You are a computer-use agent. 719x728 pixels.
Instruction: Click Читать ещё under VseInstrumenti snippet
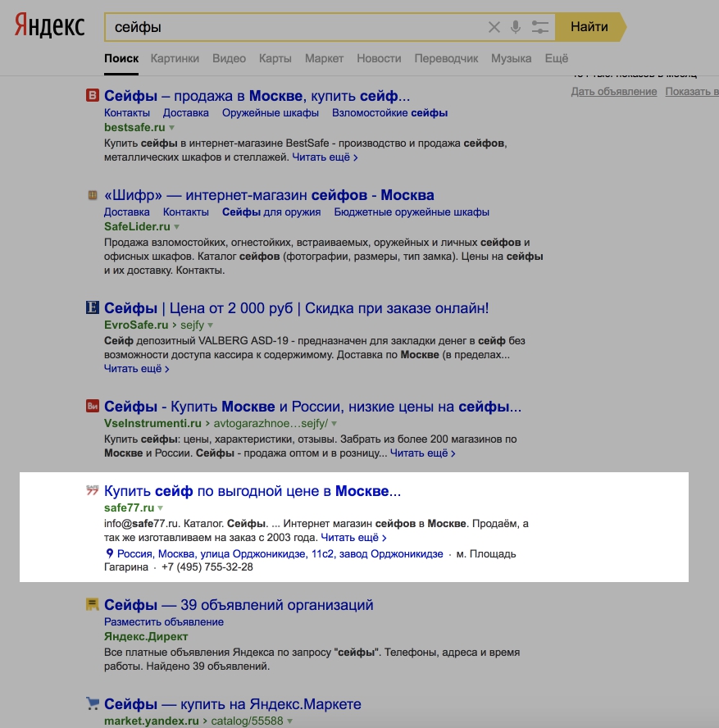click(422, 453)
